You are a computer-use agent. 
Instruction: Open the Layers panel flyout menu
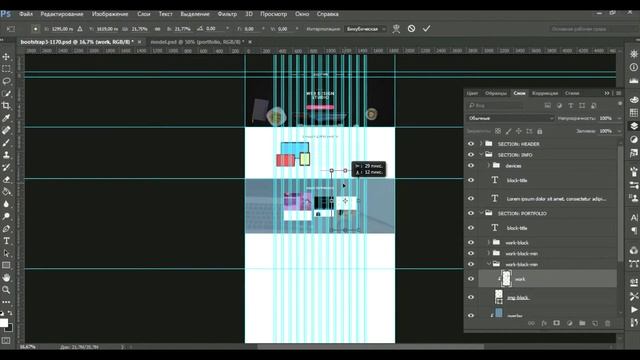tap(619, 93)
